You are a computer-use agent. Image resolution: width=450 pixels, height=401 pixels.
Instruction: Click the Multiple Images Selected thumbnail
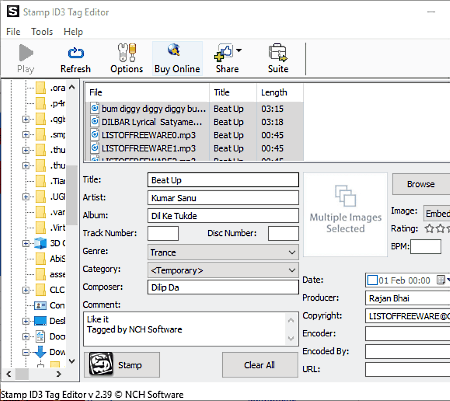[x=346, y=215]
